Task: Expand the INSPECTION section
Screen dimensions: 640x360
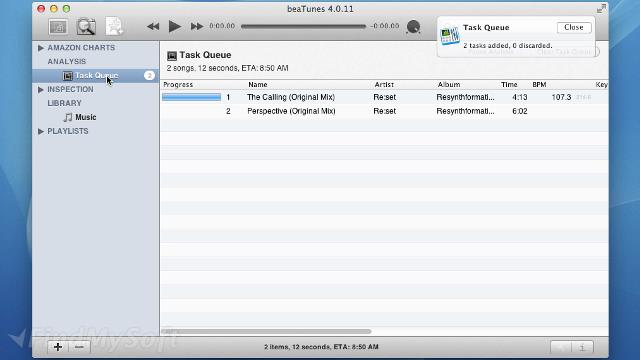Action: tap(40, 89)
